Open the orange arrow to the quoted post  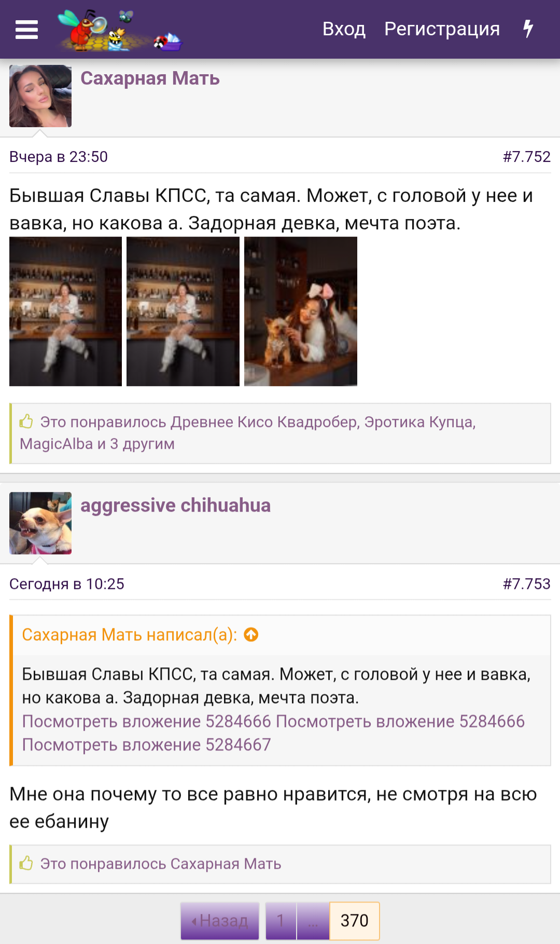[251, 634]
